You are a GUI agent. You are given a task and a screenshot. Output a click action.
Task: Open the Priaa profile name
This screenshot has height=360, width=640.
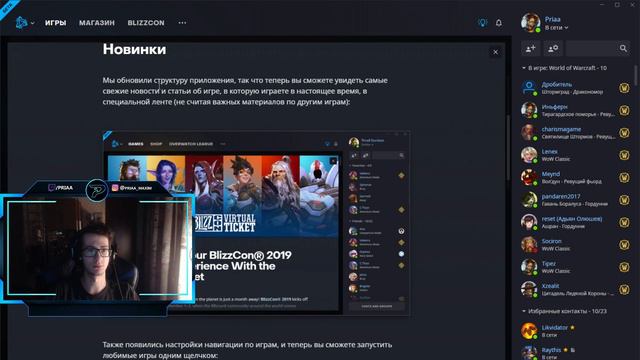click(x=552, y=19)
